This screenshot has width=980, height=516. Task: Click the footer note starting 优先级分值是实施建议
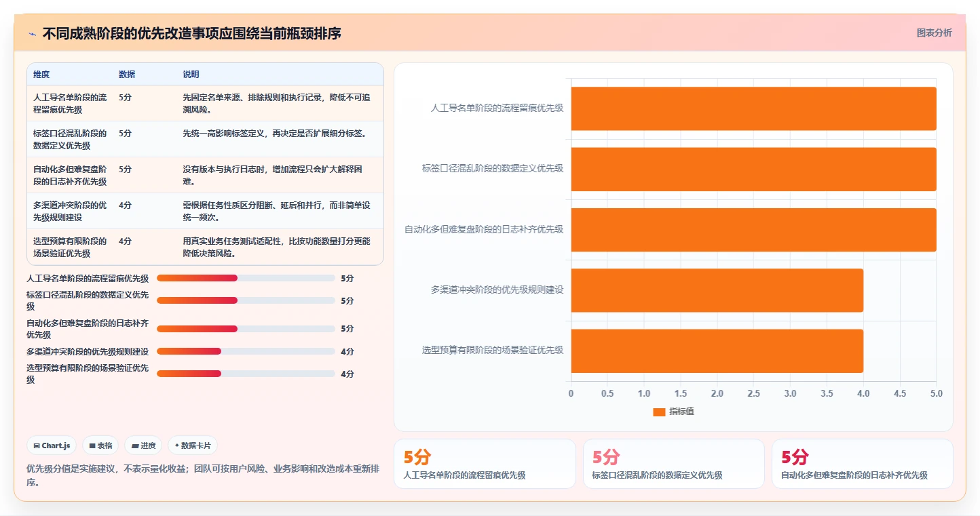(203, 475)
